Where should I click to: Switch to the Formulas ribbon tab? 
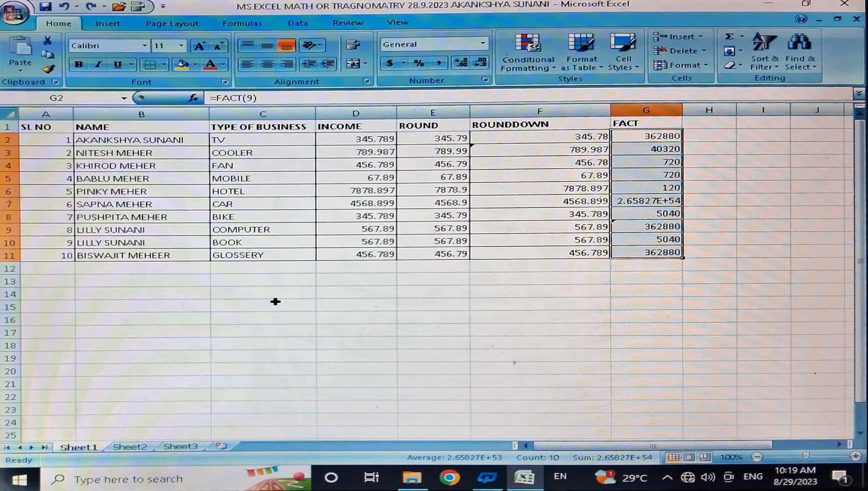point(242,23)
